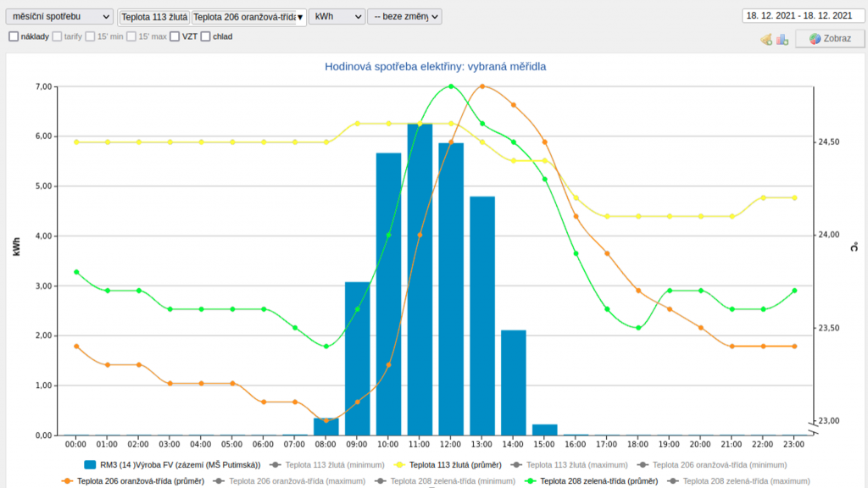Click the green marker of Teplota 208 zelená-třída (průměr)
The height and width of the screenshot is (488, 868).
530,481
